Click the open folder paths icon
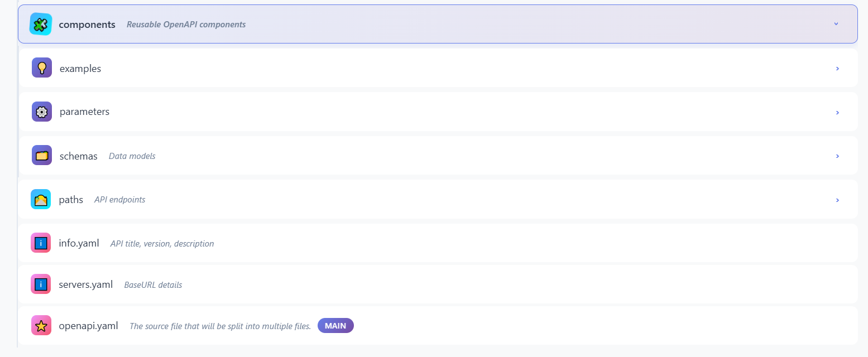This screenshot has width=868, height=357. (x=41, y=199)
